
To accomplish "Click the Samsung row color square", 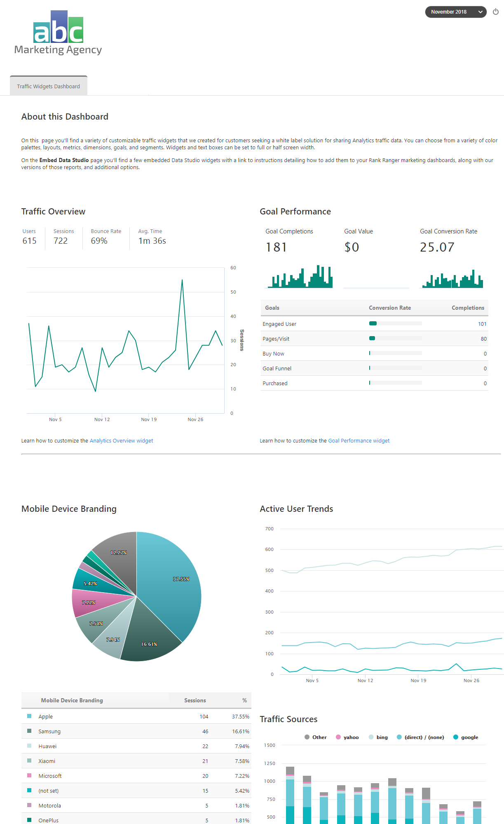I will (x=29, y=731).
